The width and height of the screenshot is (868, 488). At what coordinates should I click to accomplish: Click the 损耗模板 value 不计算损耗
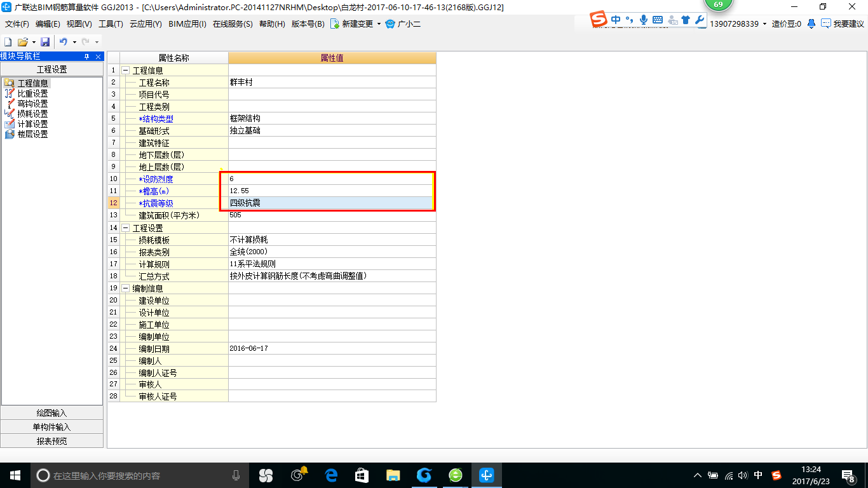click(x=332, y=240)
